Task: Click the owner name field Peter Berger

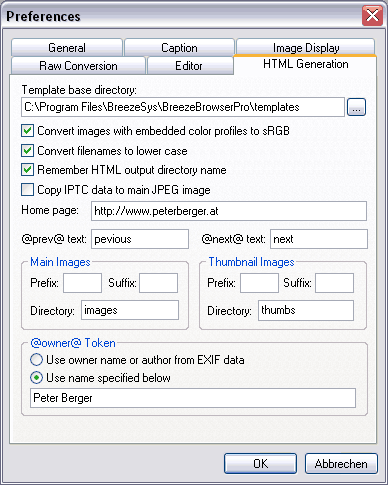Action: [x=193, y=398]
